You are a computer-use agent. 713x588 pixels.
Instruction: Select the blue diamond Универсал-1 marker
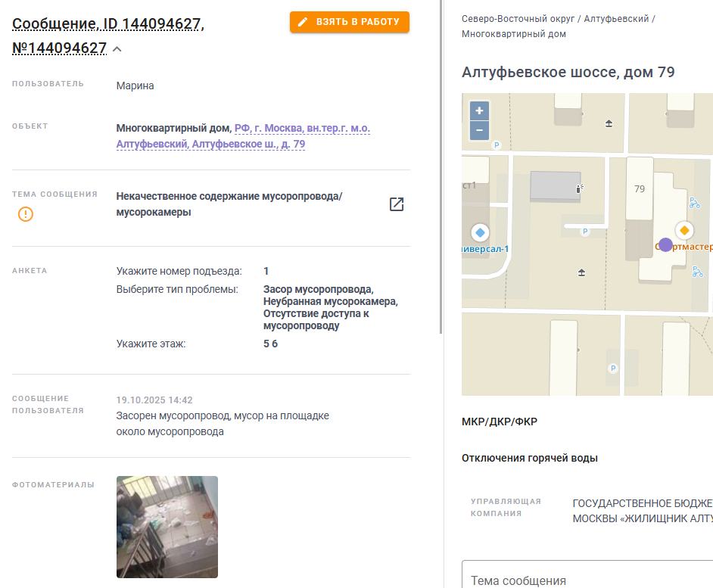[480, 233]
